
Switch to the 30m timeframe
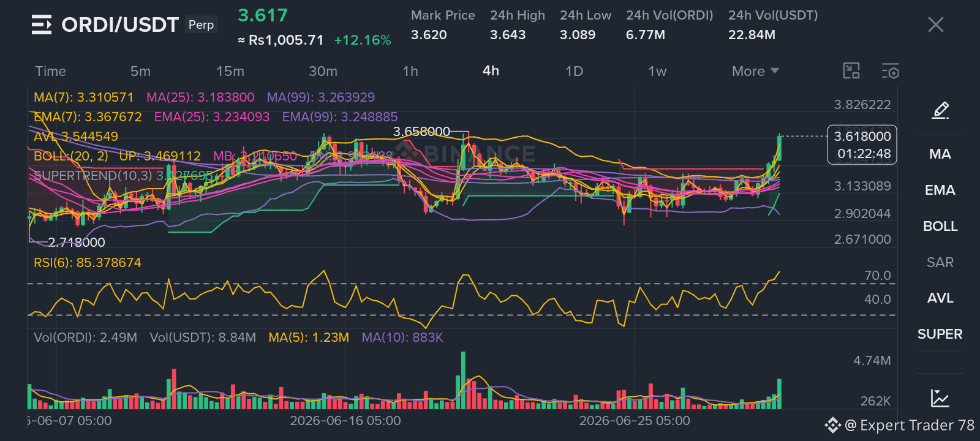[323, 71]
